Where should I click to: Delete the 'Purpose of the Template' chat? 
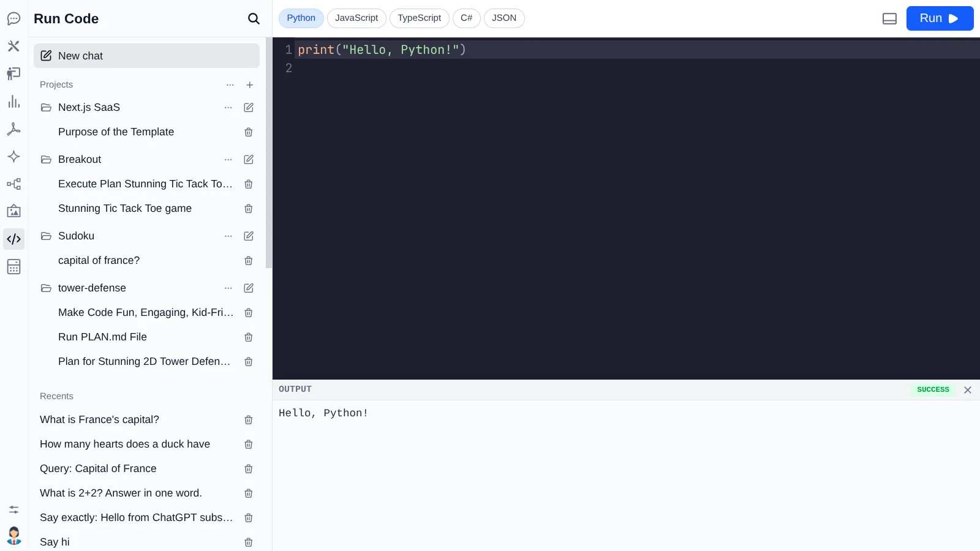(x=249, y=132)
